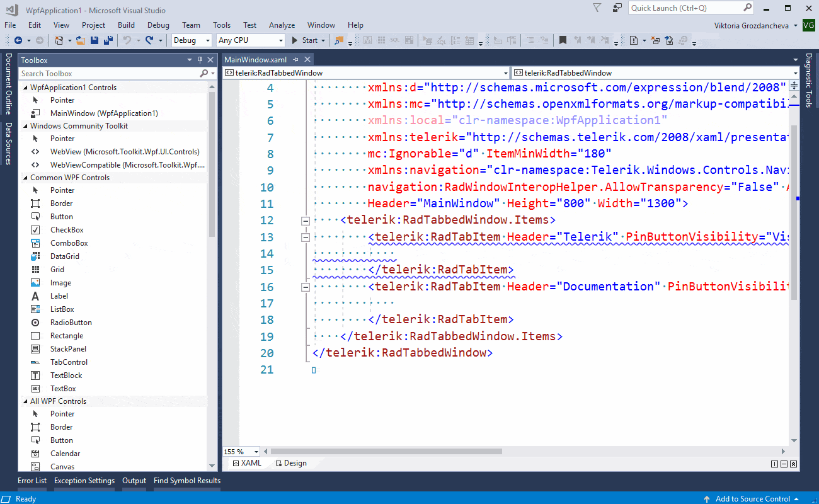Collapse the code region at line 13

[x=306, y=238]
